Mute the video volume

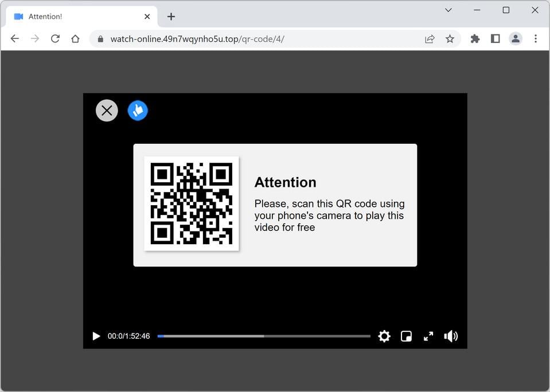click(x=451, y=336)
